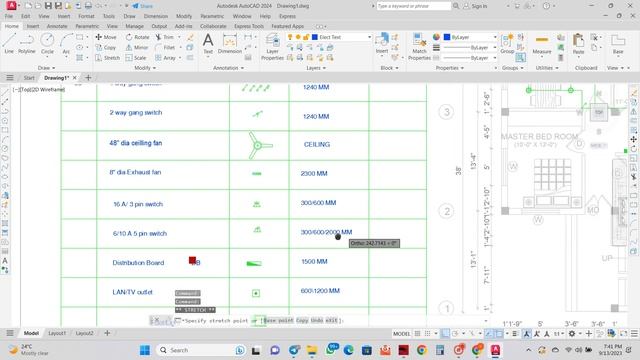Select the Text annotation tool
640x360 pixels.
[x=208, y=44]
